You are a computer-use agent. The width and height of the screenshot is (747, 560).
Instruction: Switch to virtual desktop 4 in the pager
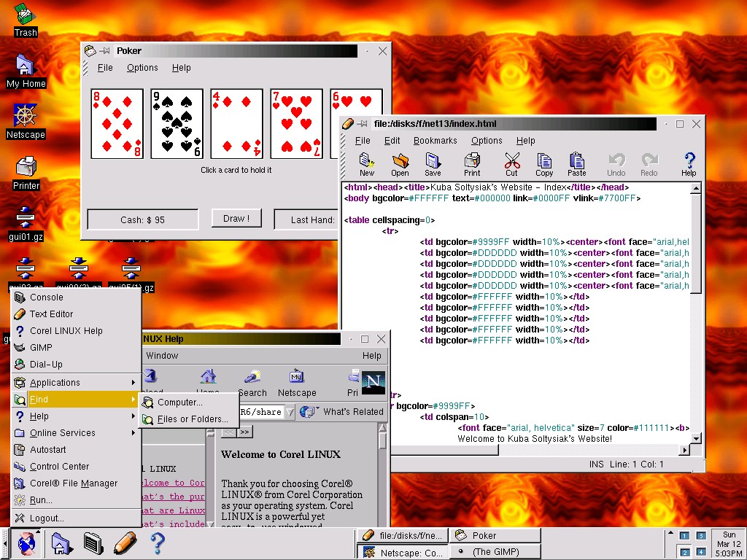point(701,552)
